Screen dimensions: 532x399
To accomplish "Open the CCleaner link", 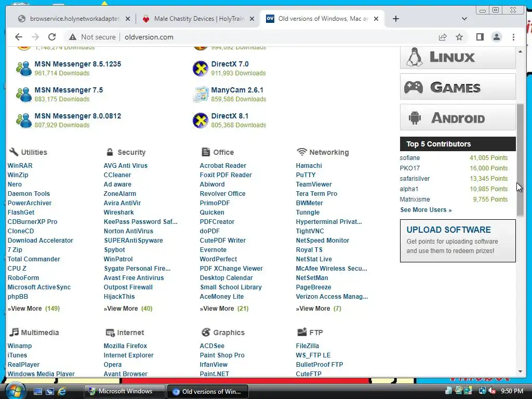I will click(117, 175).
